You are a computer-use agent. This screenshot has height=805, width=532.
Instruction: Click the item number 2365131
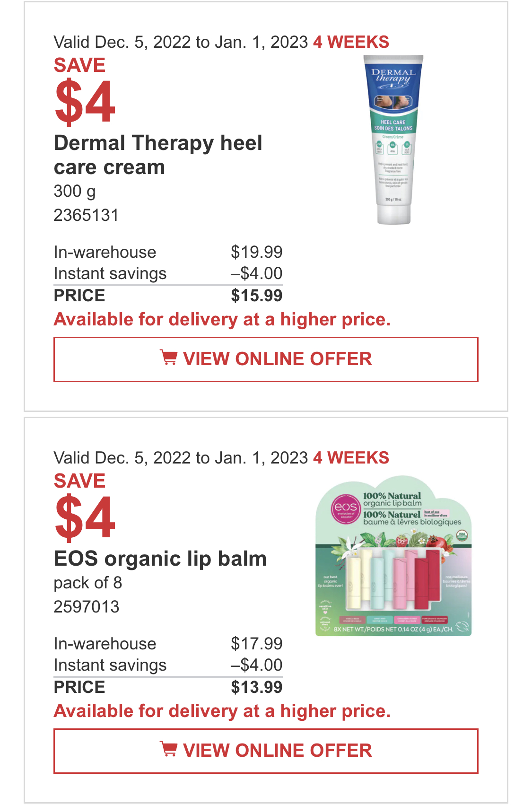86,215
